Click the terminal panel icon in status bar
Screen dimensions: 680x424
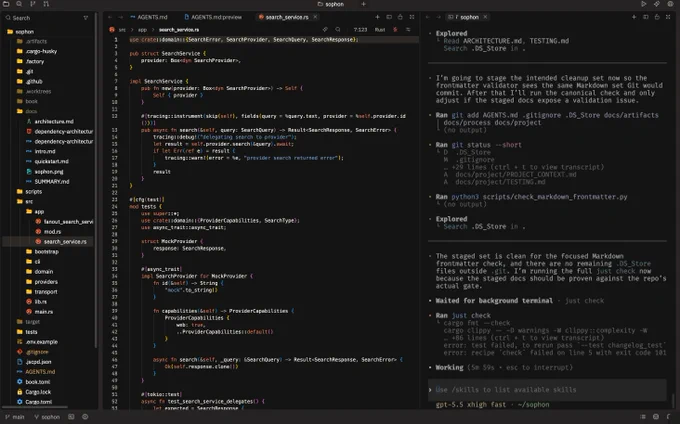[71, 417]
